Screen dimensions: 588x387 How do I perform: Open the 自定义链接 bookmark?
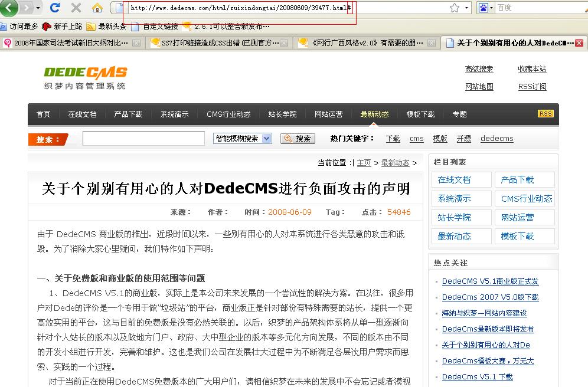tap(154, 26)
